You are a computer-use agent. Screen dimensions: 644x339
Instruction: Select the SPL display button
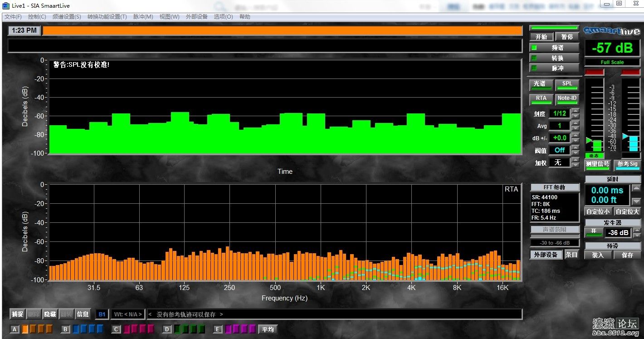[x=567, y=84]
